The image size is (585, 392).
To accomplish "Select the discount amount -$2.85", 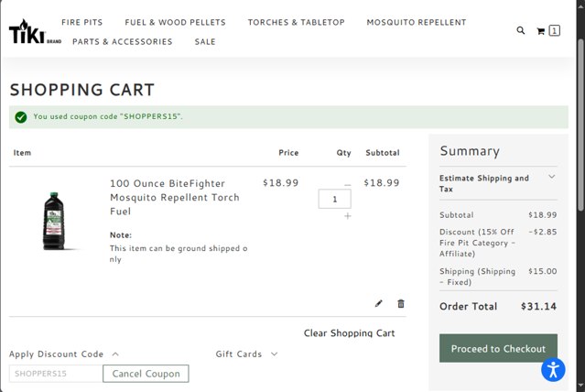I will (x=543, y=232).
